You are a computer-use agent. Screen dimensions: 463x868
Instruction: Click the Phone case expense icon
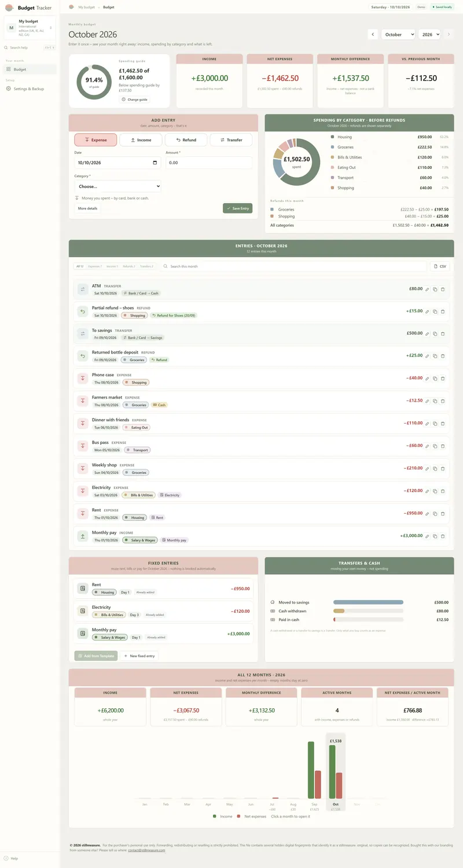point(82,378)
